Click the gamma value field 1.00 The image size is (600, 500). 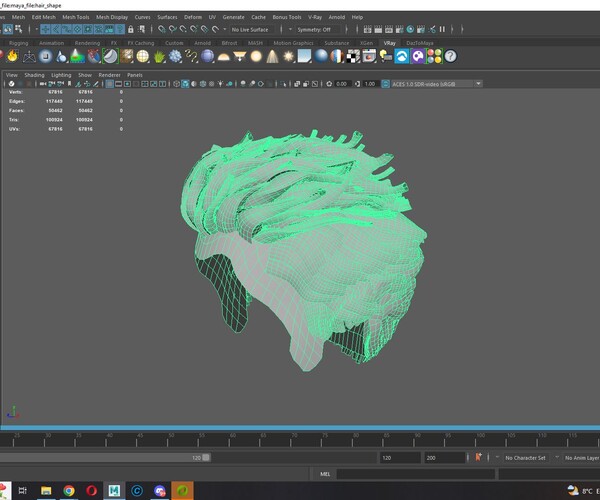(x=370, y=84)
